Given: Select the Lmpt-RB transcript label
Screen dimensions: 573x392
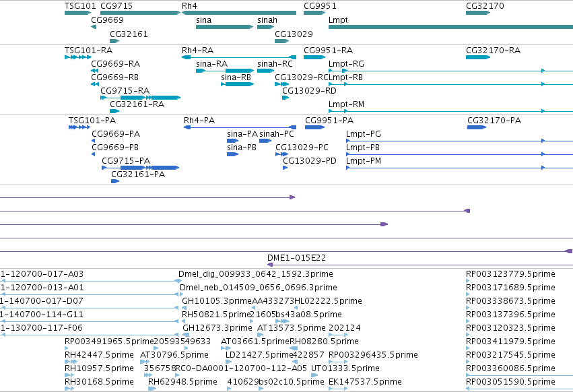Looking at the screenshot, I should (x=345, y=77).
